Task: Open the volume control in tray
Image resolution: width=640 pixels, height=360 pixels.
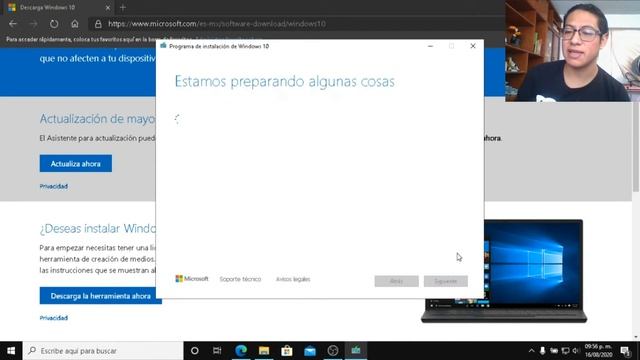Action: pos(576,351)
